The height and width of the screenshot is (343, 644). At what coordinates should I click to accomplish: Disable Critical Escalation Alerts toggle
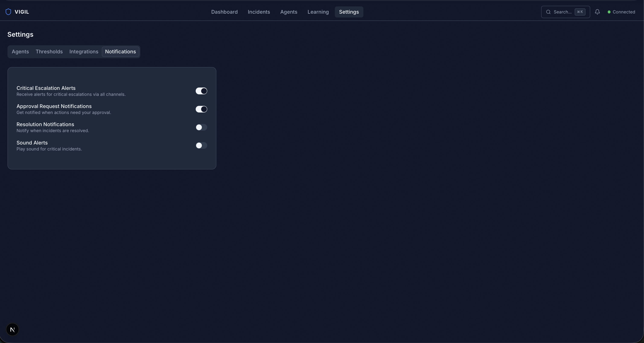[201, 91]
